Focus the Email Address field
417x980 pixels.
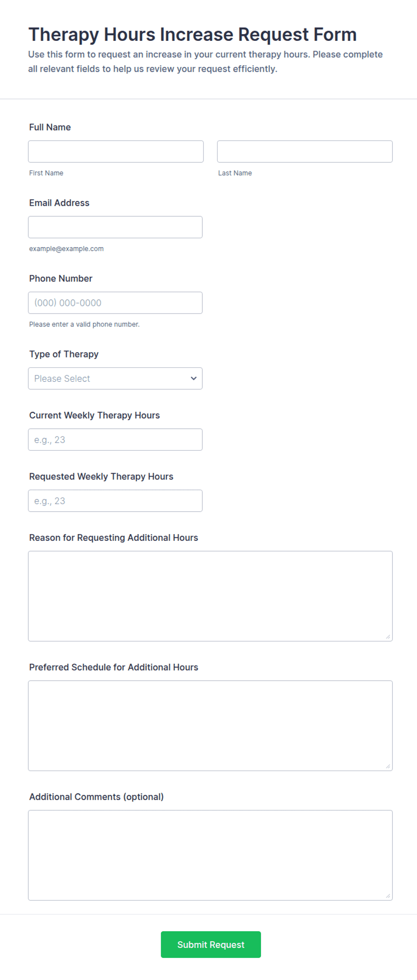[x=115, y=227]
